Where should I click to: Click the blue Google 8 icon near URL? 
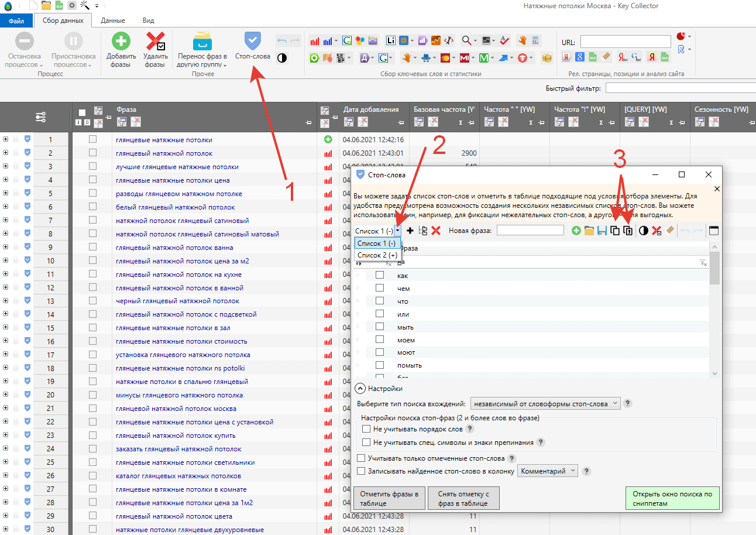pos(579,57)
